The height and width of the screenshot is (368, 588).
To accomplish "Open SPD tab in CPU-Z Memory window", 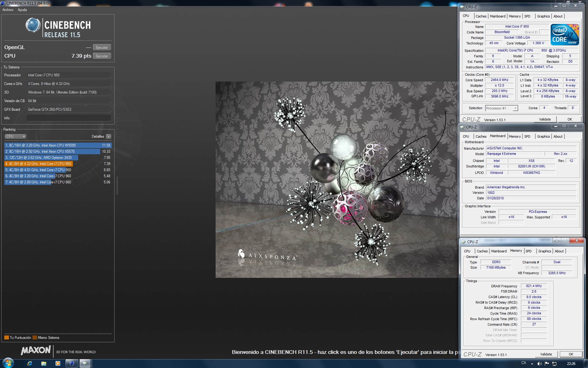I will (529, 251).
